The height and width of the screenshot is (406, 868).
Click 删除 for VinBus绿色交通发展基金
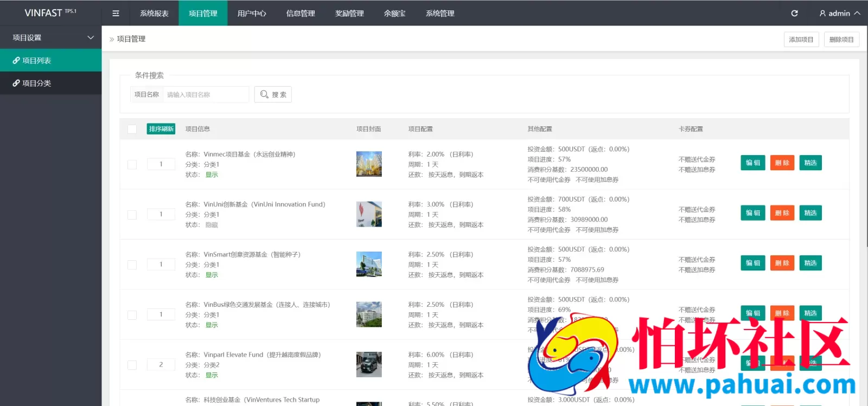(782, 313)
